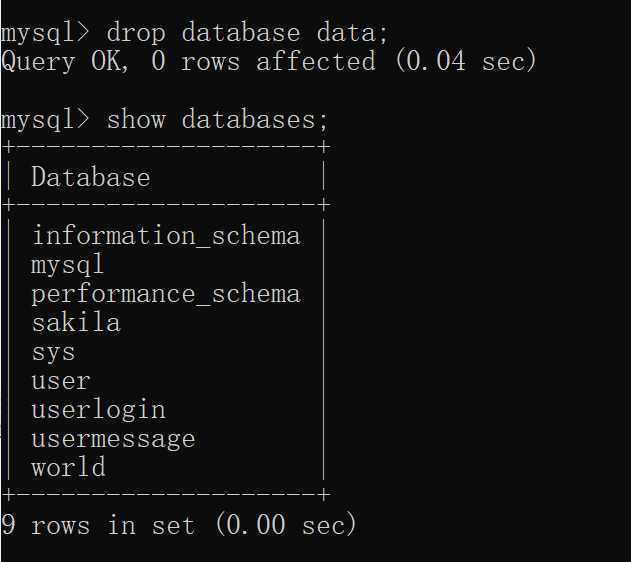631x562 pixels.
Task: Select the performance_schema row
Action: [x=166, y=294]
